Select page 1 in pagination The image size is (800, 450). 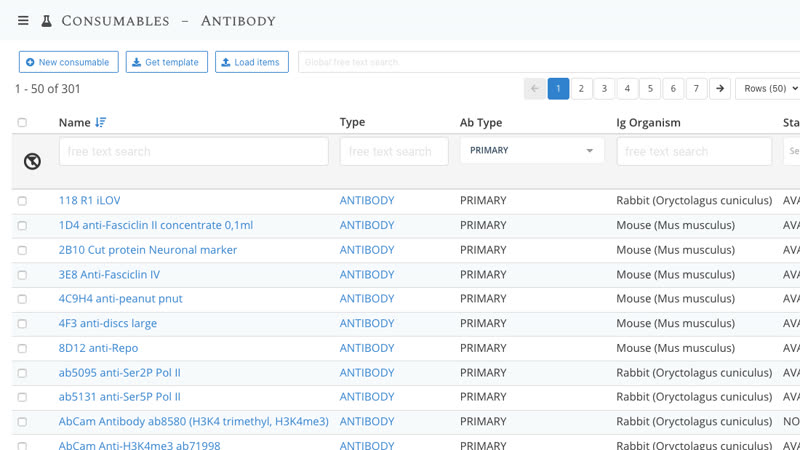[x=558, y=89]
